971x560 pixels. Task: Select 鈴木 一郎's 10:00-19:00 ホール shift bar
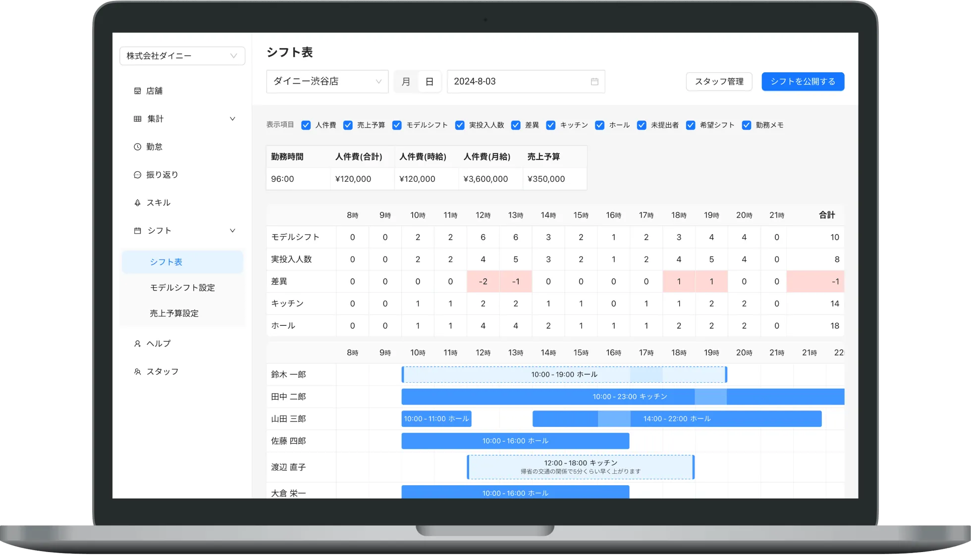click(564, 375)
